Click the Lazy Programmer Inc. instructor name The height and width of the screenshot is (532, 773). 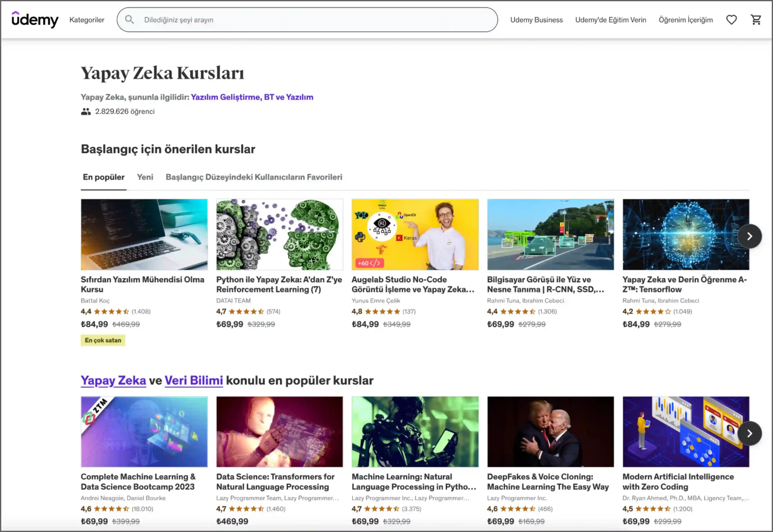517,498
